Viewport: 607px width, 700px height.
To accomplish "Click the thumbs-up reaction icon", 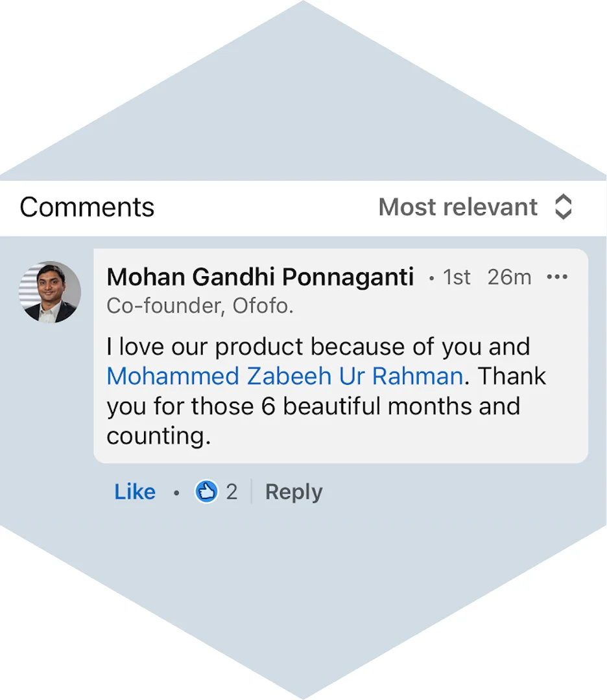I will (206, 491).
